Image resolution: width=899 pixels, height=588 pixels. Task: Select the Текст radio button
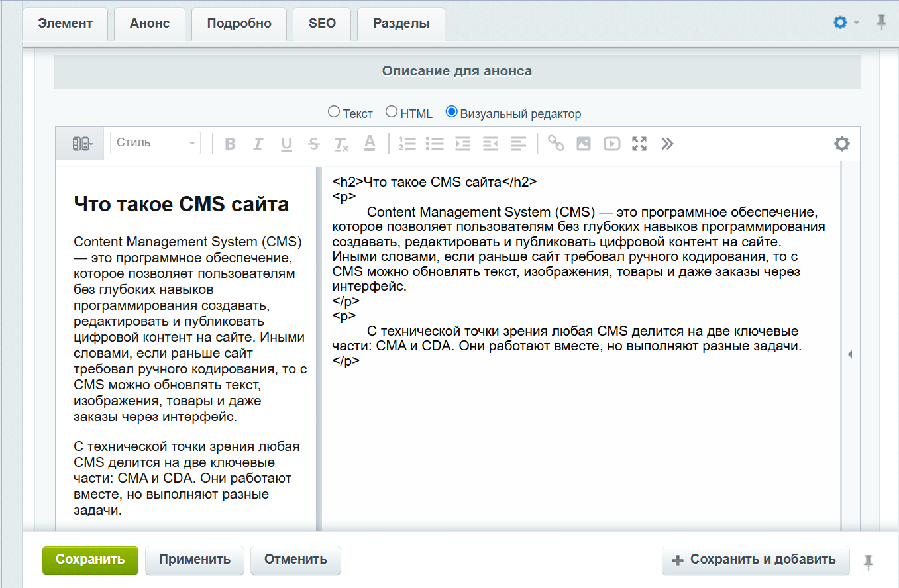tap(334, 112)
